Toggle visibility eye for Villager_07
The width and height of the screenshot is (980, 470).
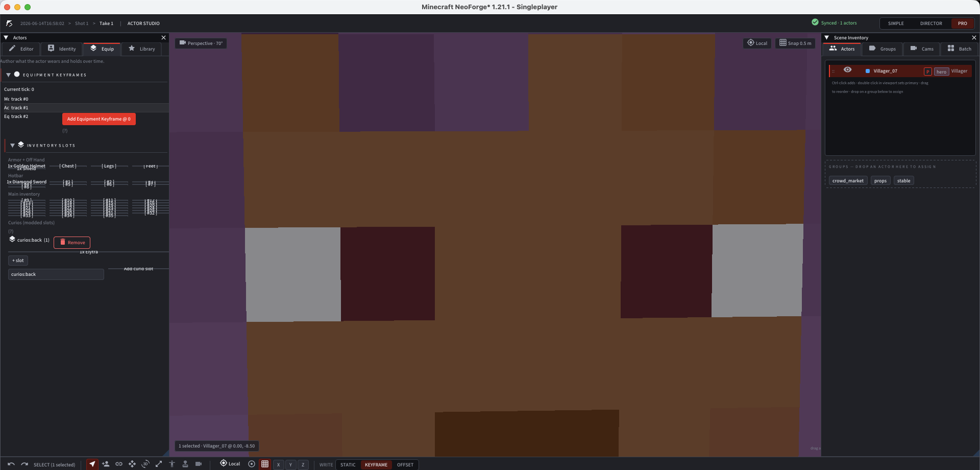(847, 70)
